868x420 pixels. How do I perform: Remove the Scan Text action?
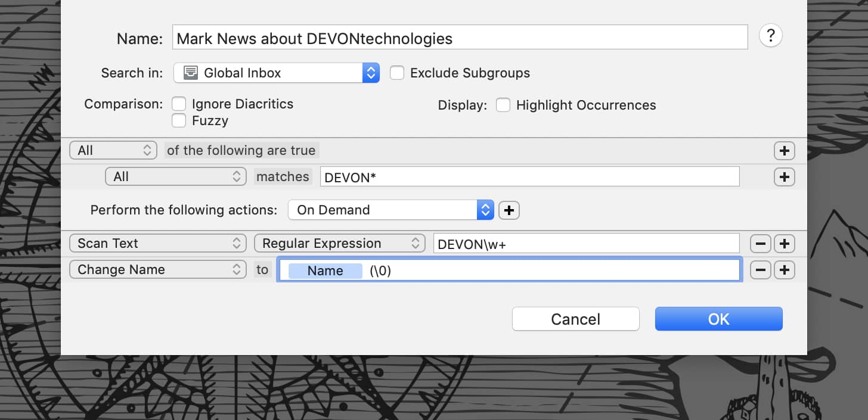[x=760, y=244]
